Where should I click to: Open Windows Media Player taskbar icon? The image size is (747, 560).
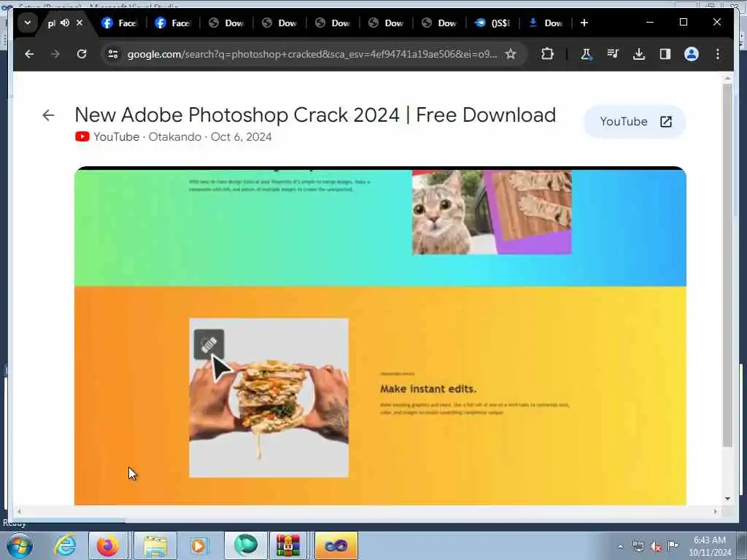198,545
